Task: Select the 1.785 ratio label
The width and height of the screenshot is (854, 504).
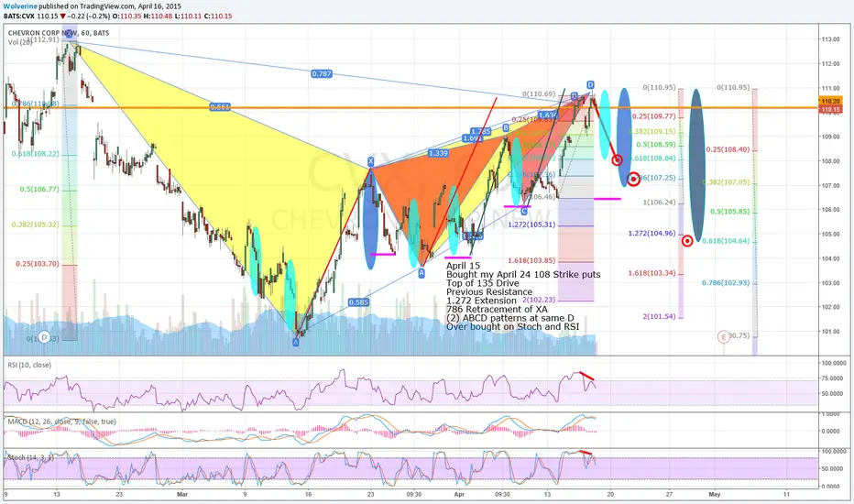Action: (480, 131)
